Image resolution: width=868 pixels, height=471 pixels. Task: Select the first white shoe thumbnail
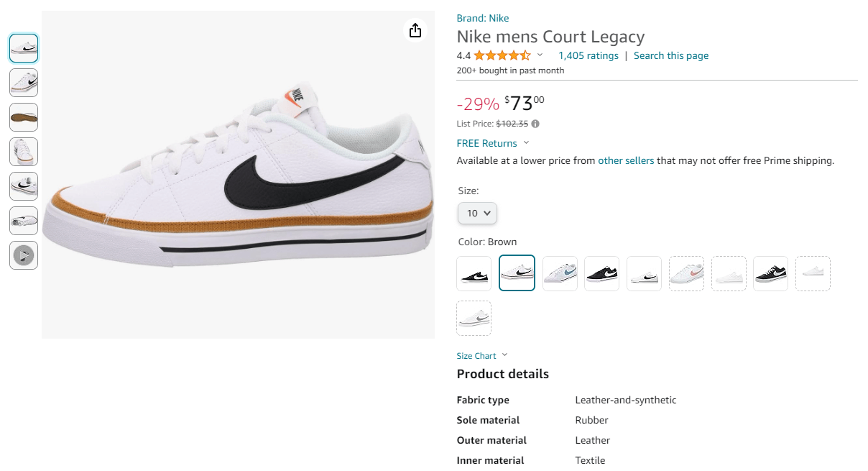pos(24,48)
